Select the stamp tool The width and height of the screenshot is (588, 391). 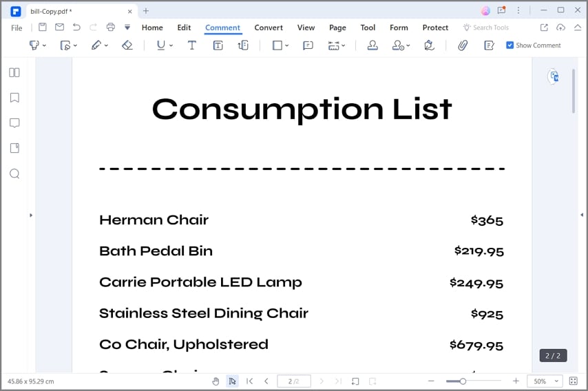pyautogui.click(x=372, y=45)
